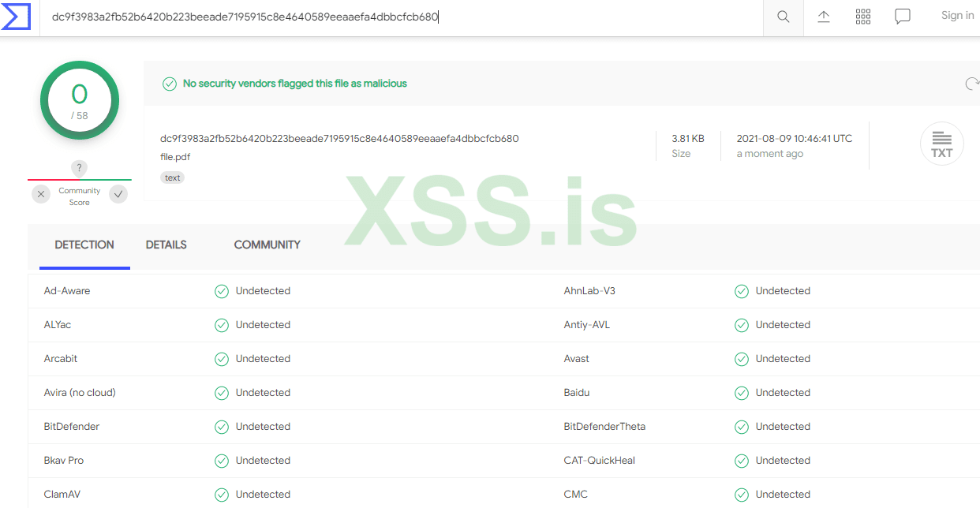Click the Arcabit vendor name
Viewport: 980px width, 508px height.
61,359
